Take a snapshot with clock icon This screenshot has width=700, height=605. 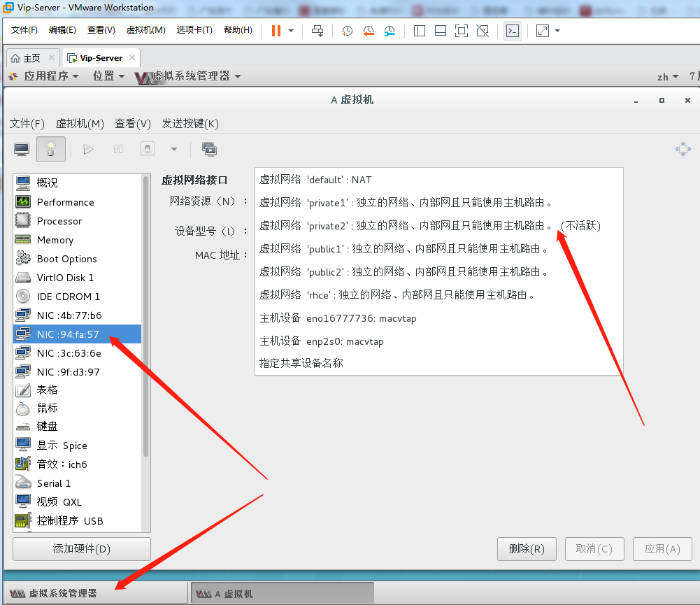point(347,31)
